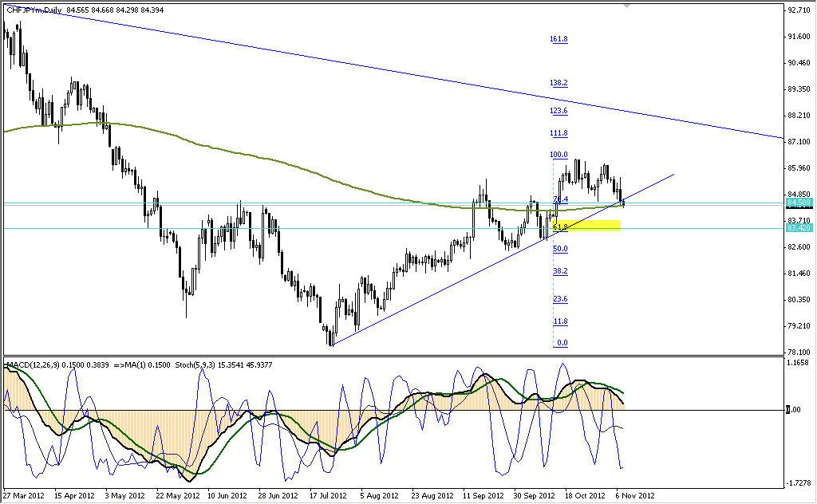Select the 11.8 Fibonacci level label
This screenshot has height=504, width=817.
coord(561,321)
